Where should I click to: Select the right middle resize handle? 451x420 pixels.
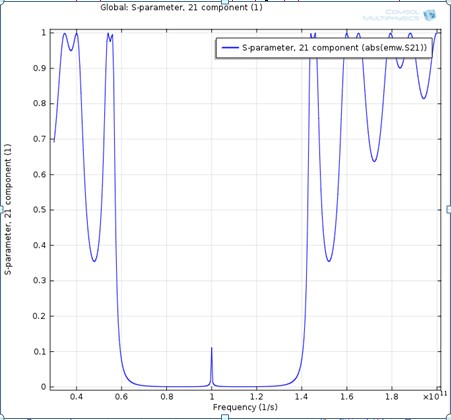pos(449,209)
